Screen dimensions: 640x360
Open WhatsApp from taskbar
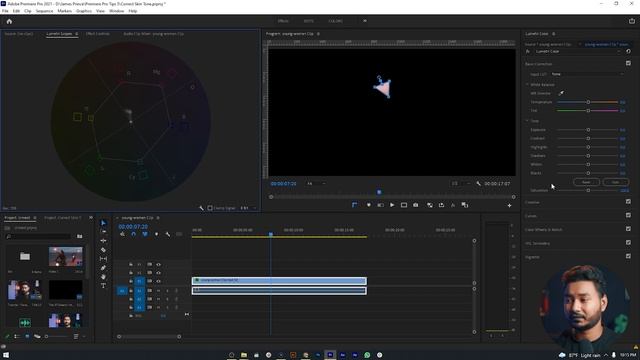[367, 355]
